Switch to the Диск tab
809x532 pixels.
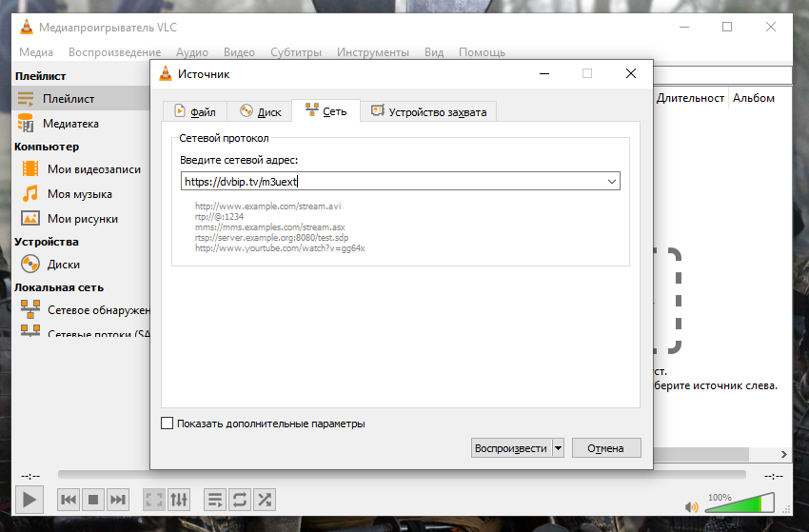point(260,111)
